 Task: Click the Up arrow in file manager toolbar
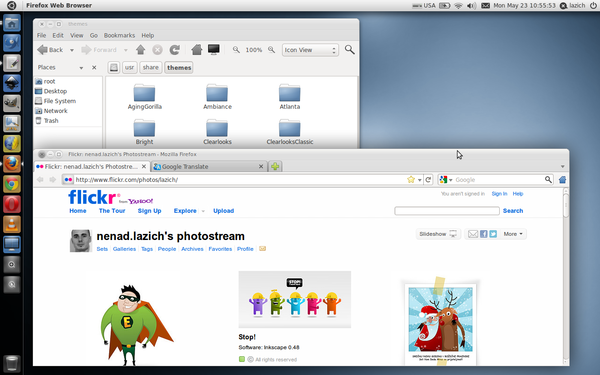coord(140,50)
